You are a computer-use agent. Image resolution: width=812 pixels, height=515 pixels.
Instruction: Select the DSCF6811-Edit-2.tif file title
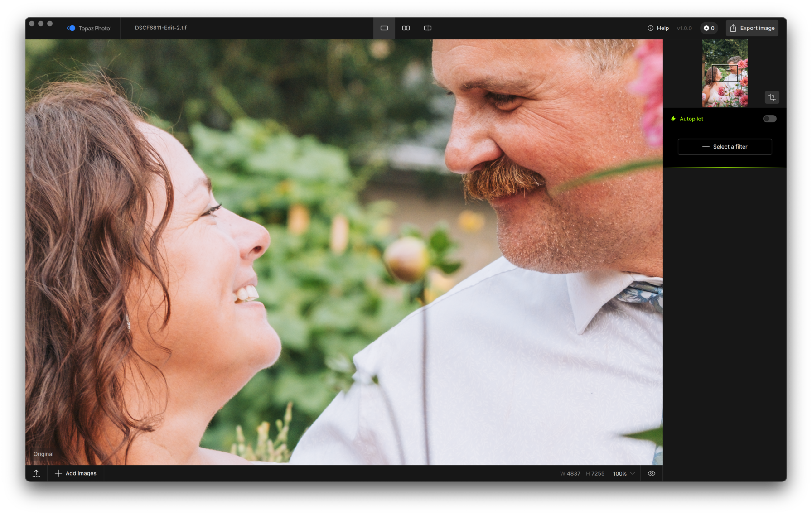click(x=161, y=28)
